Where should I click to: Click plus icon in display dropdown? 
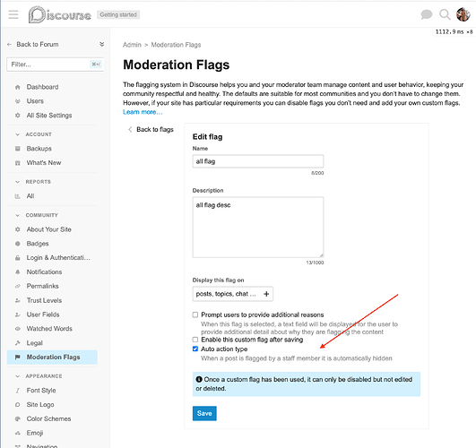click(x=266, y=294)
